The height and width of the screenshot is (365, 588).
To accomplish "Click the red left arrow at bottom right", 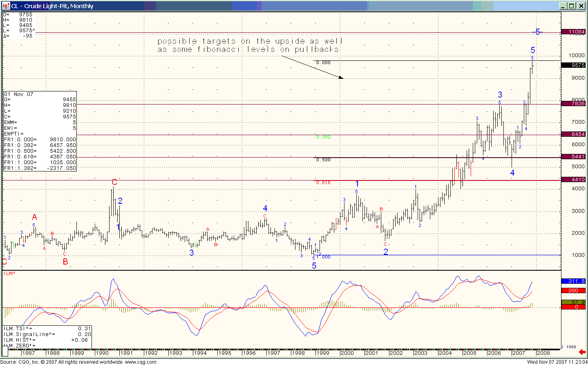I will click(582, 352).
